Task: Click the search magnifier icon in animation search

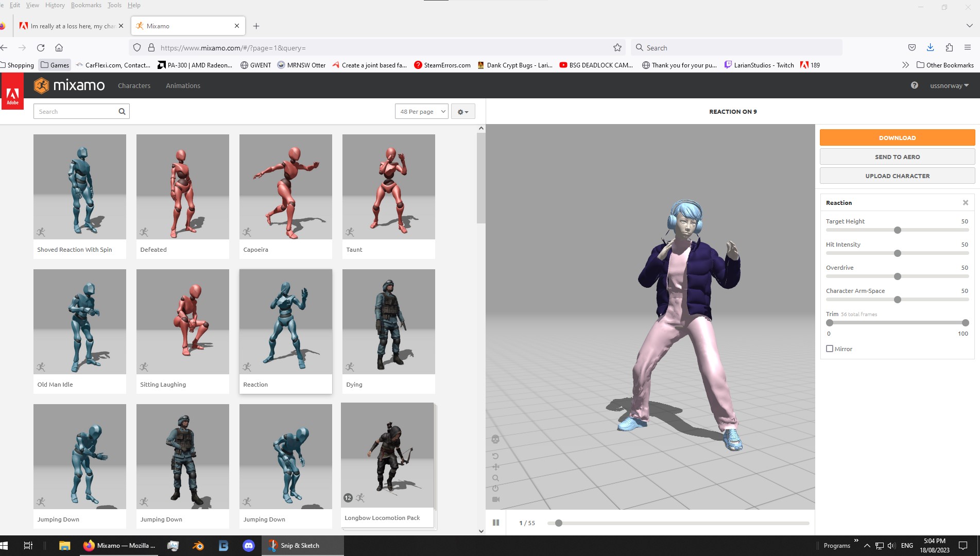Action: click(x=122, y=111)
